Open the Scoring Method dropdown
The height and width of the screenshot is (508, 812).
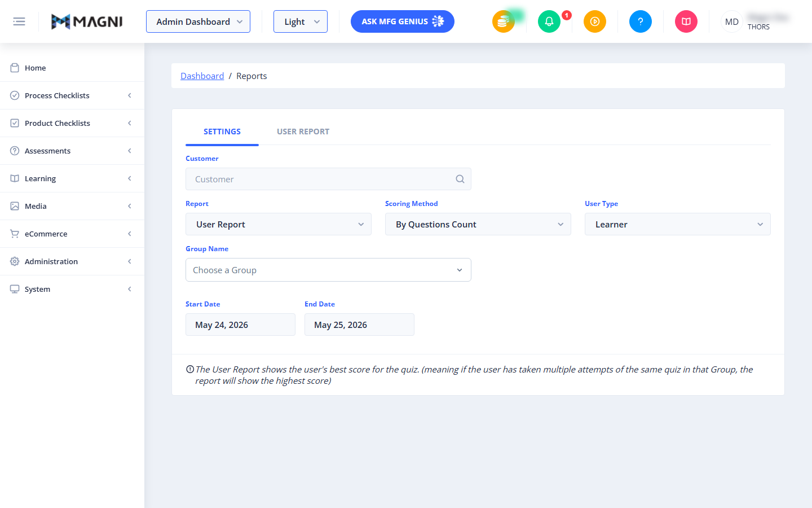pyautogui.click(x=478, y=224)
